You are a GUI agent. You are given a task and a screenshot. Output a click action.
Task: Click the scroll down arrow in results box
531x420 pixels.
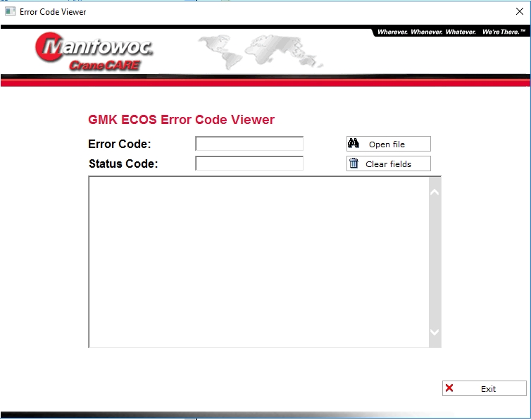(x=435, y=332)
